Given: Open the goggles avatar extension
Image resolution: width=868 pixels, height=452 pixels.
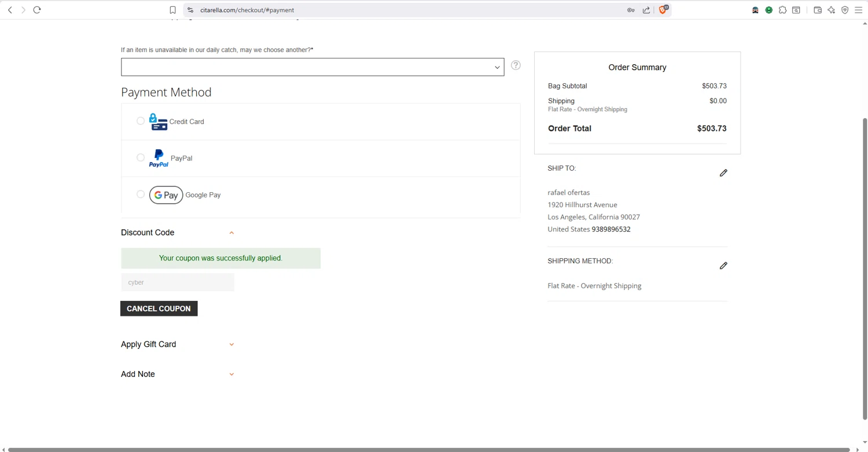Looking at the screenshot, I should (755, 10).
